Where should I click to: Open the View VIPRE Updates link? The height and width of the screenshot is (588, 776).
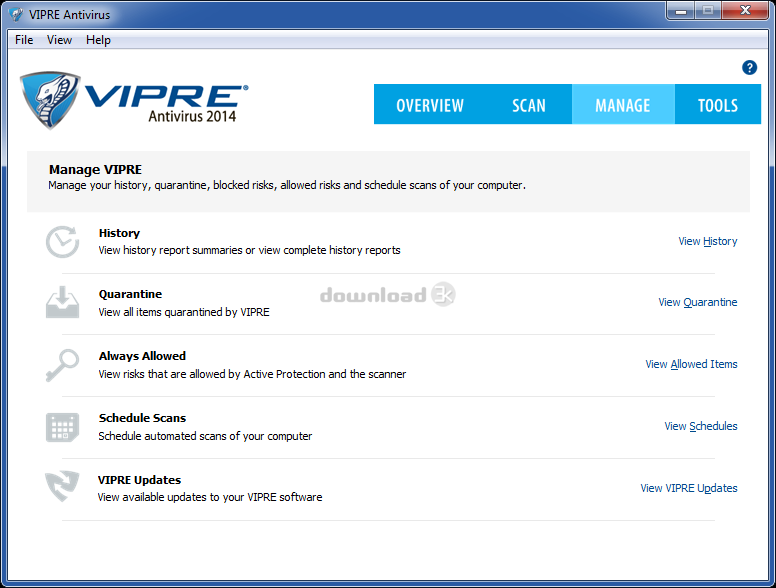(689, 488)
